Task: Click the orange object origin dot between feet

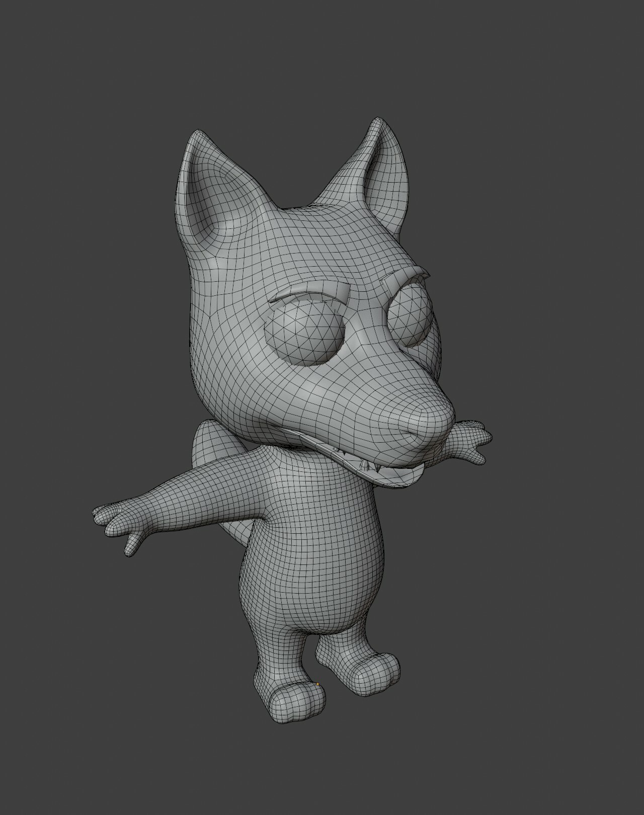Action: click(318, 684)
